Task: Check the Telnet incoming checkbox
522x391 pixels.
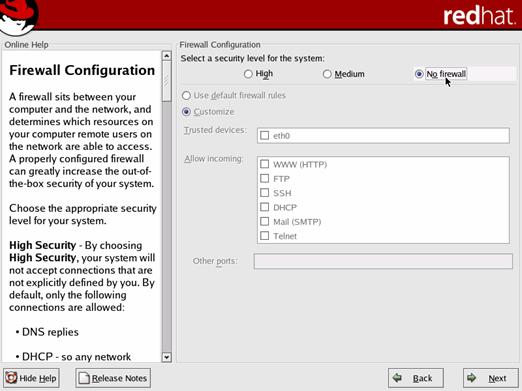Action: point(264,236)
